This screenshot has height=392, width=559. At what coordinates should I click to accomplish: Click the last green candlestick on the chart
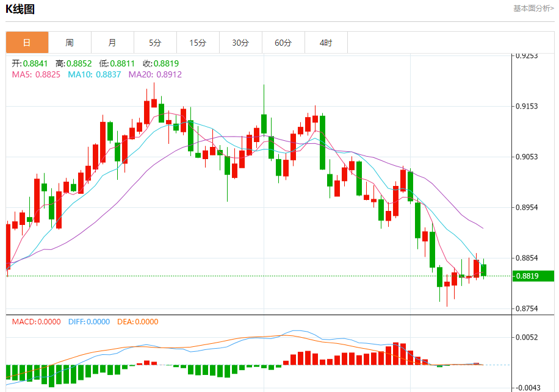pyautogui.click(x=484, y=270)
